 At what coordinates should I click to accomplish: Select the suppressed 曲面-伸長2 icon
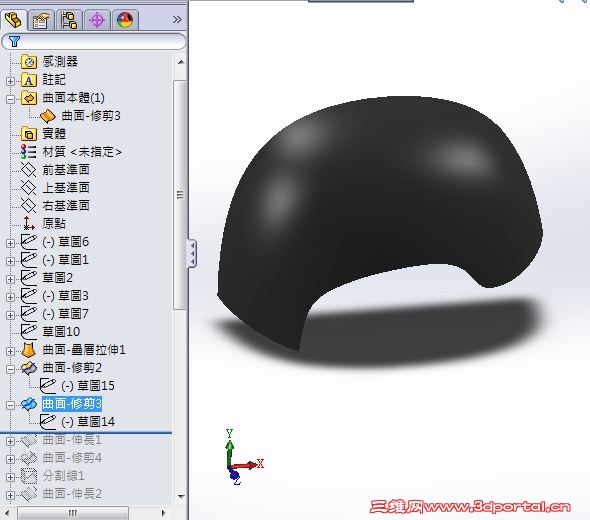tap(29, 494)
